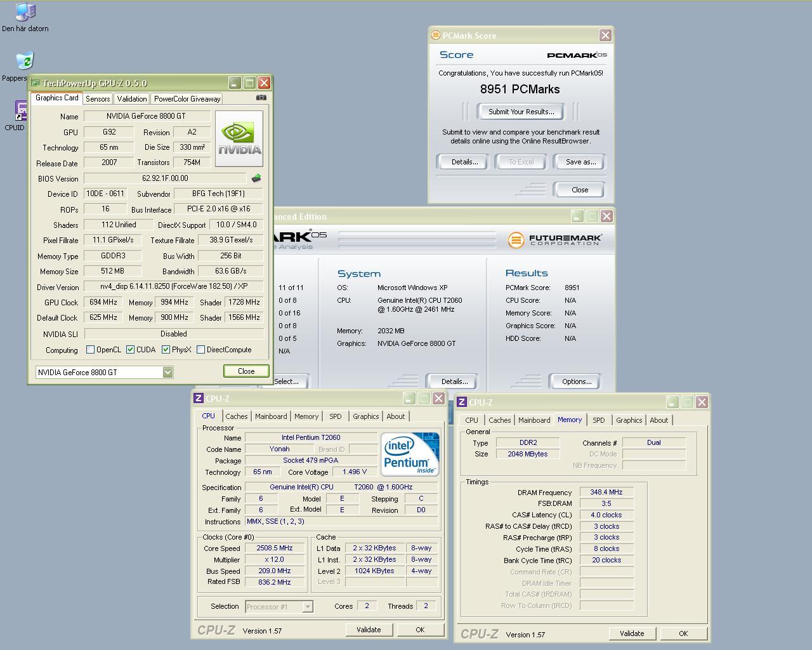The image size is (812, 650).
Task: Click the Cores count field showing 2
Action: 367,606
